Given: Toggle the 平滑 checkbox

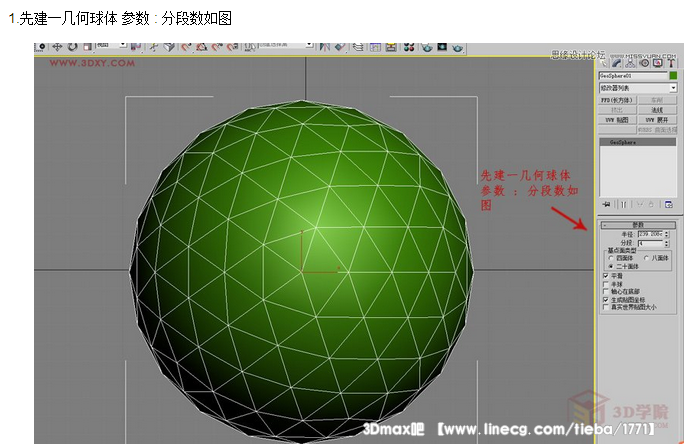Looking at the screenshot, I should pyautogui.click(x=605, y=276).
